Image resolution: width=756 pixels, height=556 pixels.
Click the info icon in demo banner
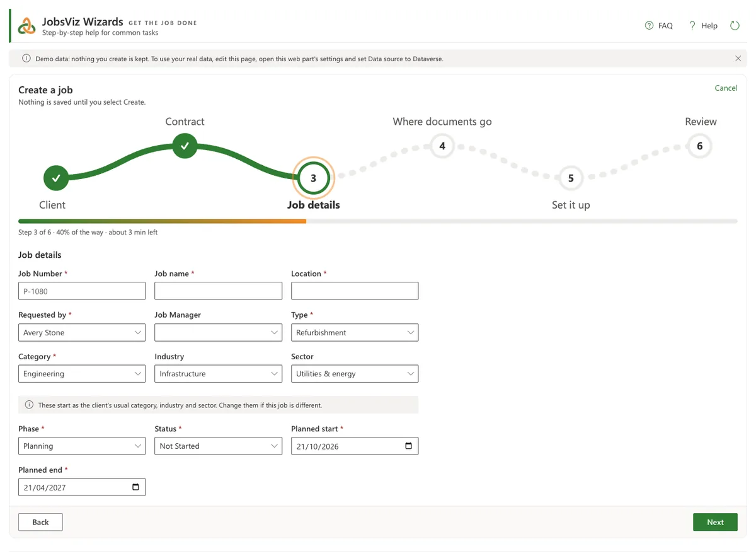point(26,59)
